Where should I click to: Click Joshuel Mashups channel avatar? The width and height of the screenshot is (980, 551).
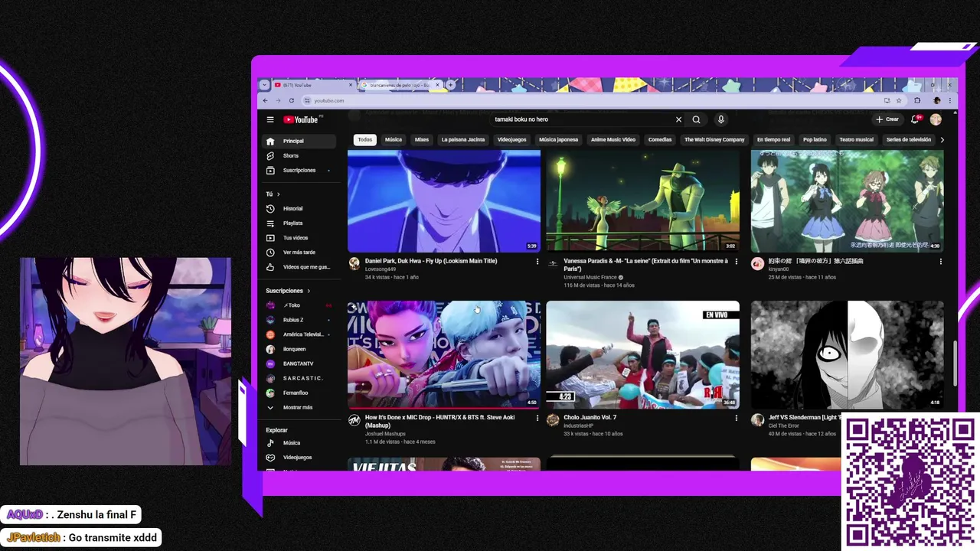[x=354, y=420]
